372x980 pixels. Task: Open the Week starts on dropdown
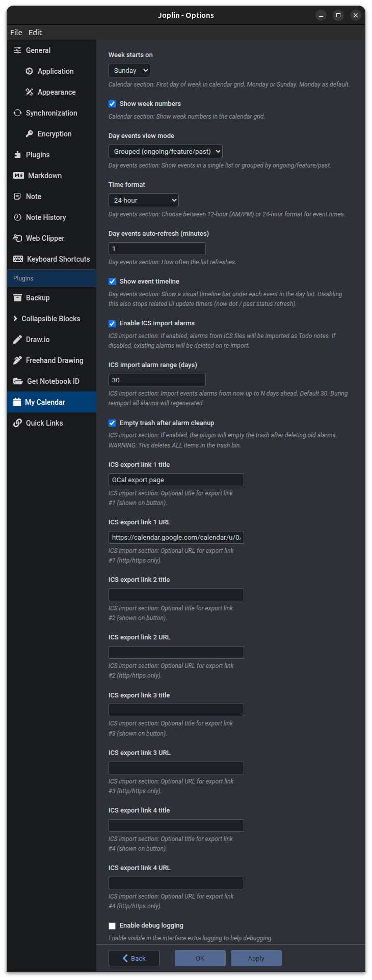pyautogui.click(x=129, y=70)
